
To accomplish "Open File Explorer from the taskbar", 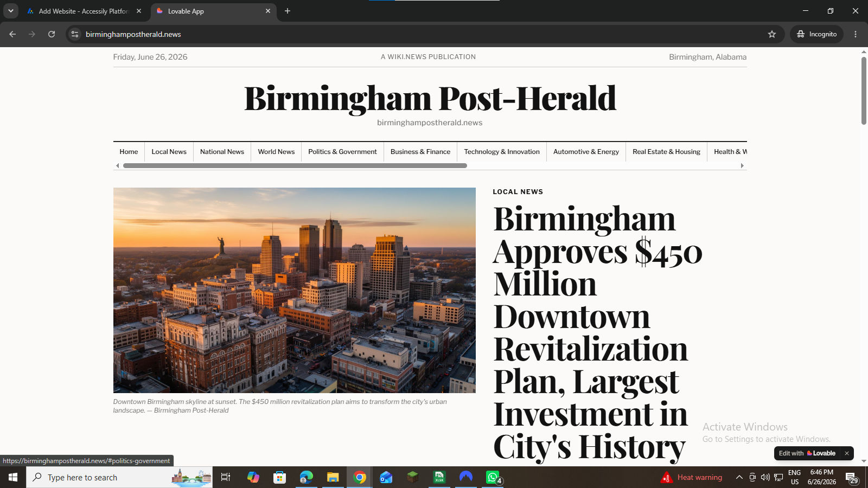I will (333, 477).
